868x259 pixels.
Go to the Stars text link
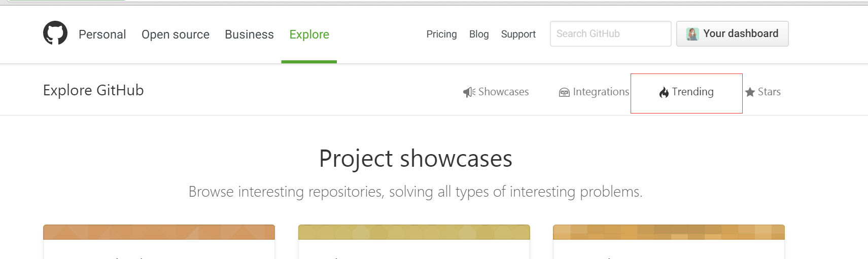(769, 92)
